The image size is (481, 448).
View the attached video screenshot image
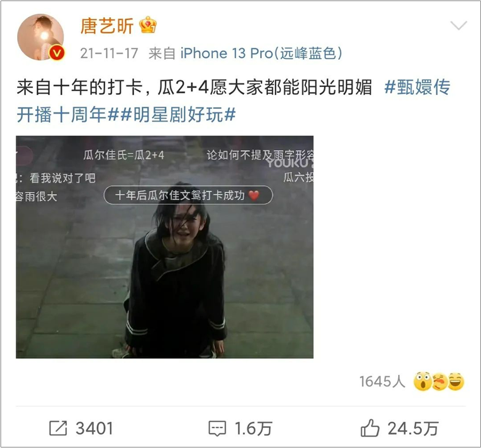click(x=165, y=247)
